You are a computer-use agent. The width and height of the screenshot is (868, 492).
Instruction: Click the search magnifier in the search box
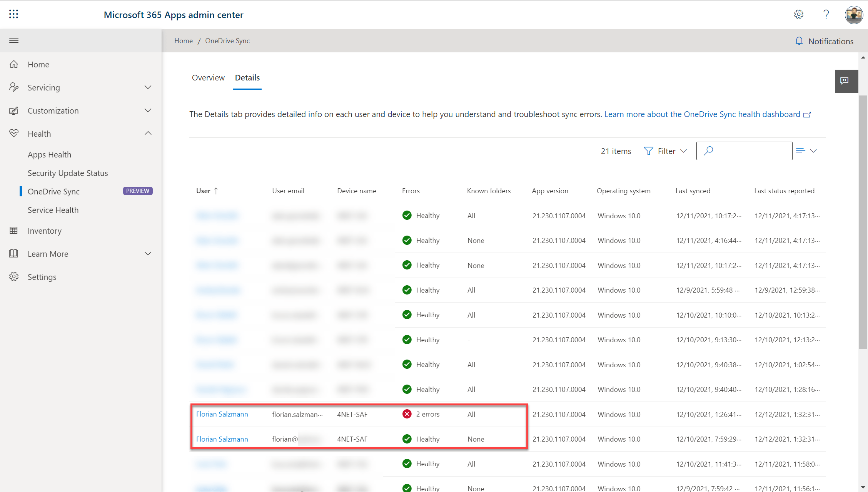coord(708,151)
